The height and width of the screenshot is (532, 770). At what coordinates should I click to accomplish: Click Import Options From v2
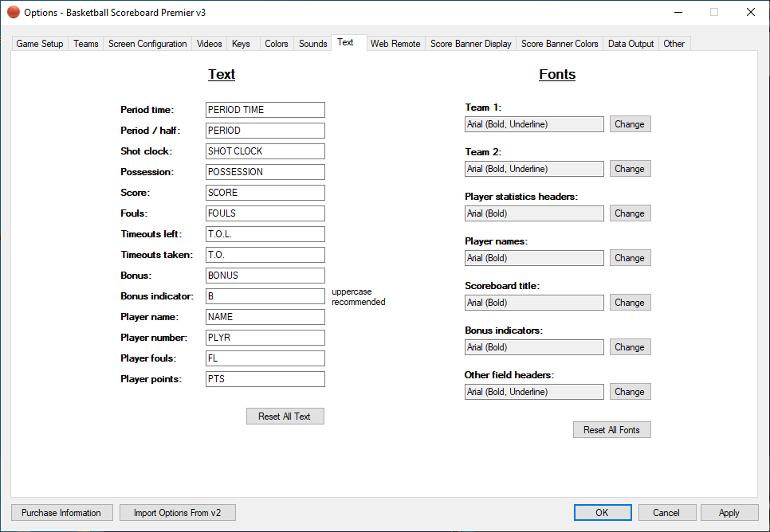178,513
